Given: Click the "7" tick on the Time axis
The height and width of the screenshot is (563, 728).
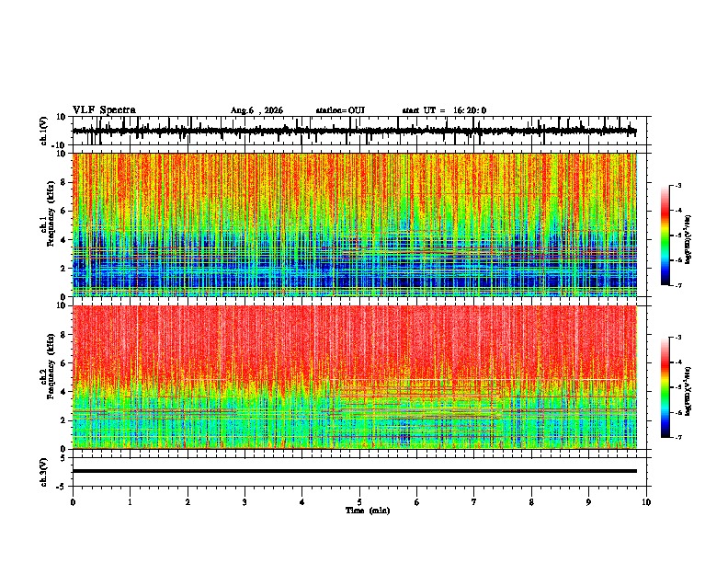Looking at the screenshot, I should (x=474, y=502).
